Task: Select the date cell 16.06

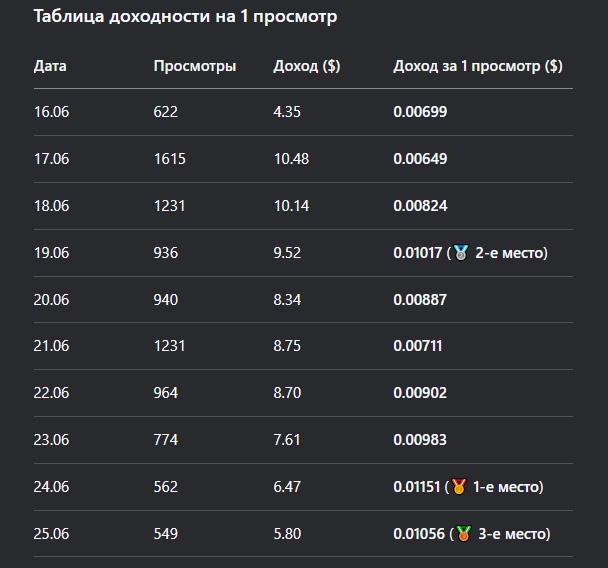Action: click(x=52, y=112)
